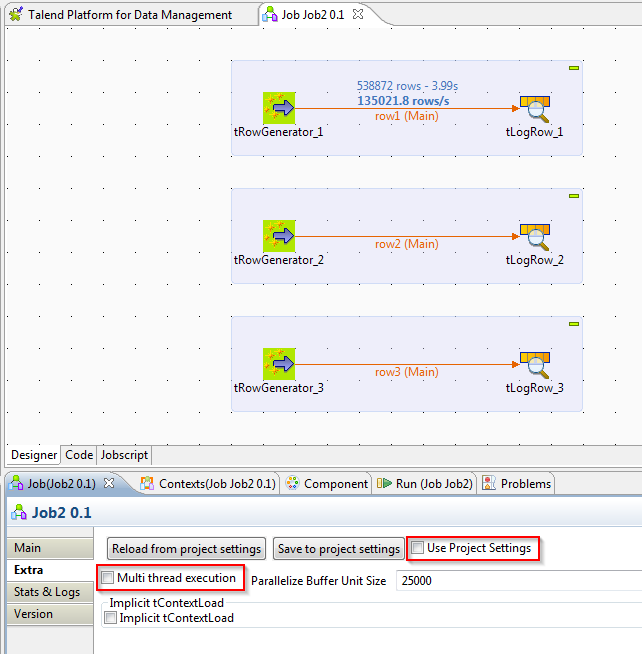The height and width of the screenshot is (654, 642).
Task: Click Reload from project settings button
Action: (x=186, y=548)
